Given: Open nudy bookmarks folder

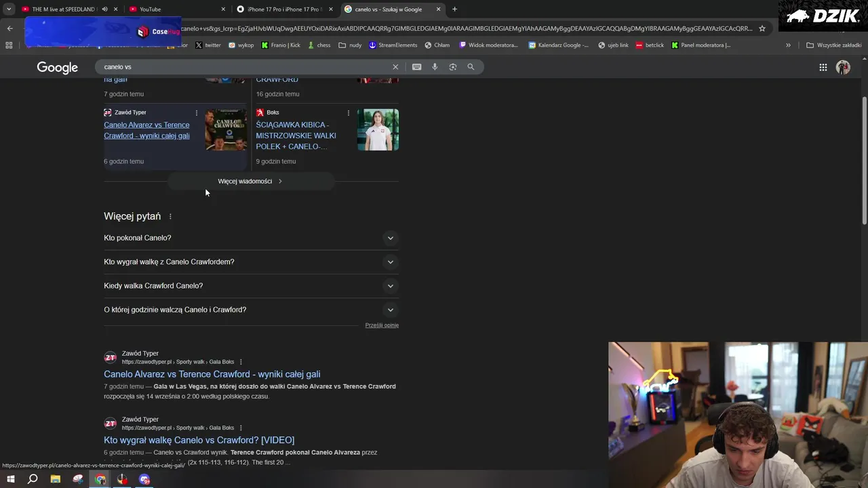Looking at the screenshot, I should tap(350, 45).
